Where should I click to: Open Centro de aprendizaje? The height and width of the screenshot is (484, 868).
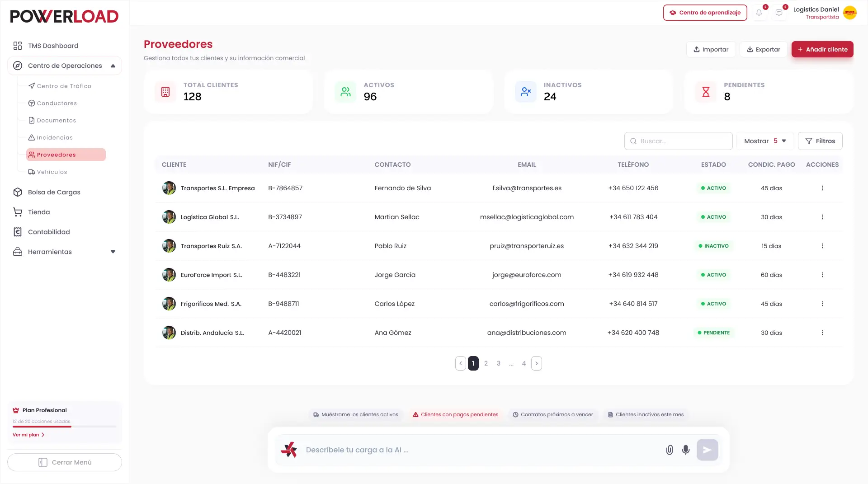[x=705, y=13]
